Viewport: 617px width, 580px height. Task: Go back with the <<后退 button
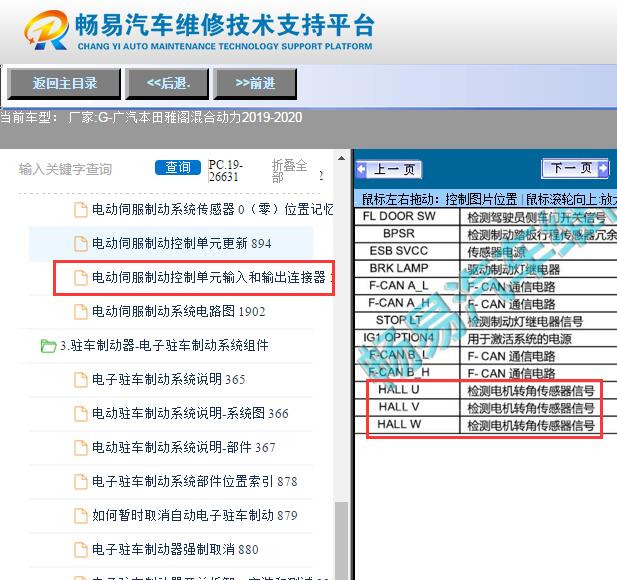tap(167, 83)
